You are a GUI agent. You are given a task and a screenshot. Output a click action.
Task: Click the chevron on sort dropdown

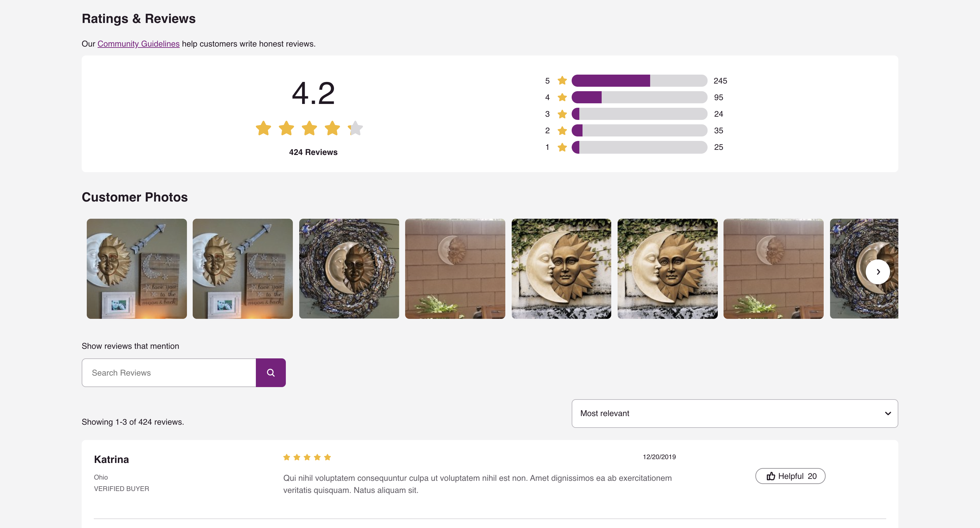[x=887, y=413]
